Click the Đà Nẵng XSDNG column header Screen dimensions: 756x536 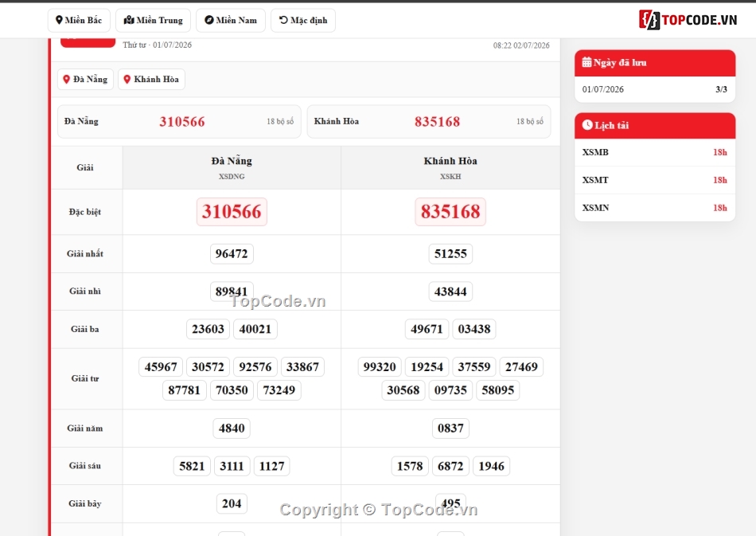coord(232,167)
